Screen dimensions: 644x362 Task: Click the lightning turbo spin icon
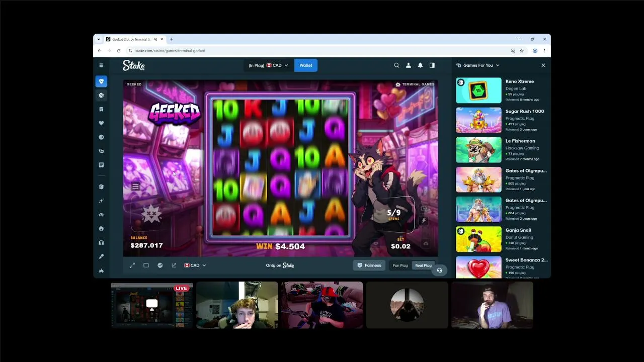[x=424, y=220]
